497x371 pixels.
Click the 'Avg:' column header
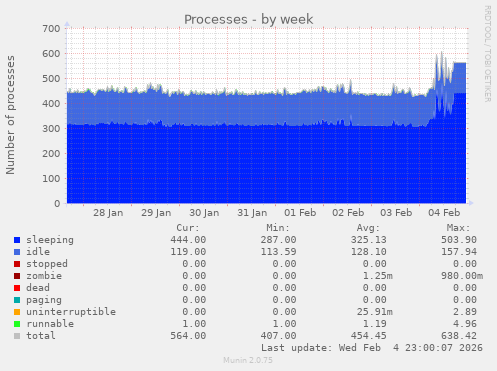click(x=368, y=228)
